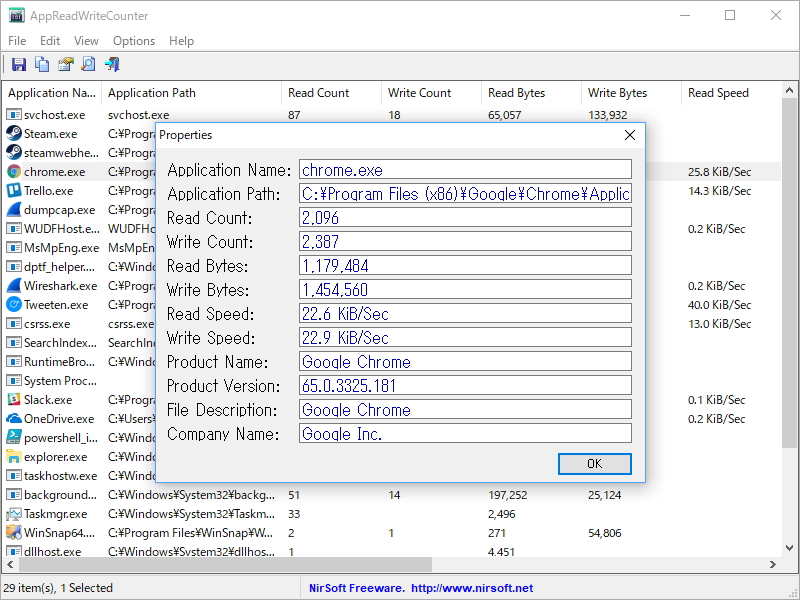Select the RuntimeBroker row
Image resolution: width=800 pixels, height=600 pixels.
tap(79, 362)
